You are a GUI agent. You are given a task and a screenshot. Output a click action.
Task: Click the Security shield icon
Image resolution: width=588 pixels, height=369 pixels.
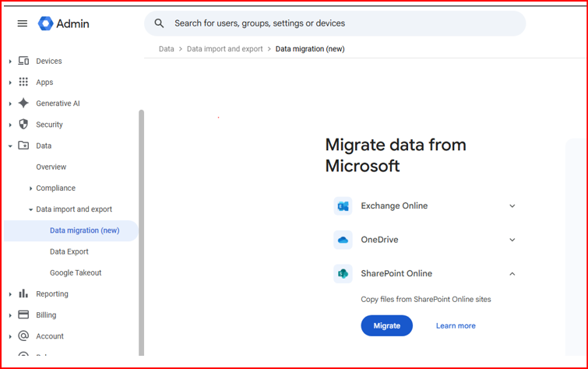pos(23,125)
